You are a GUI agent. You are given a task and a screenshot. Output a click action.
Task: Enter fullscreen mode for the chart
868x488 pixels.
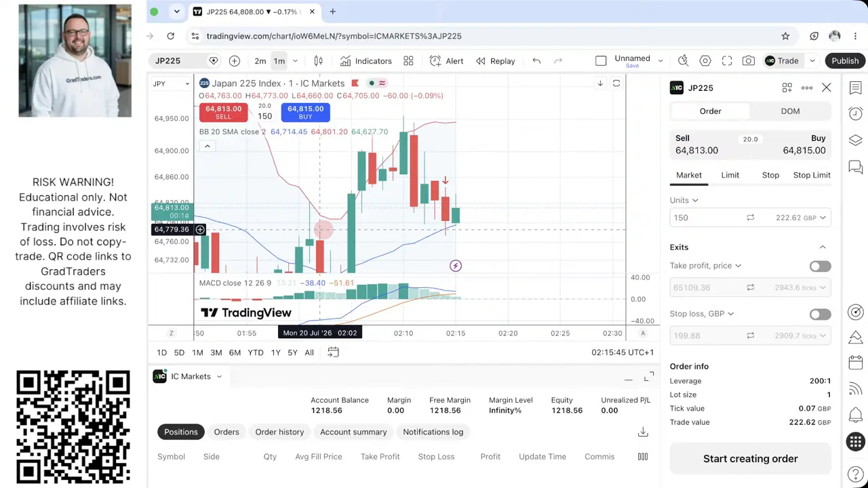pyautogui.click(x=727, y=61)
